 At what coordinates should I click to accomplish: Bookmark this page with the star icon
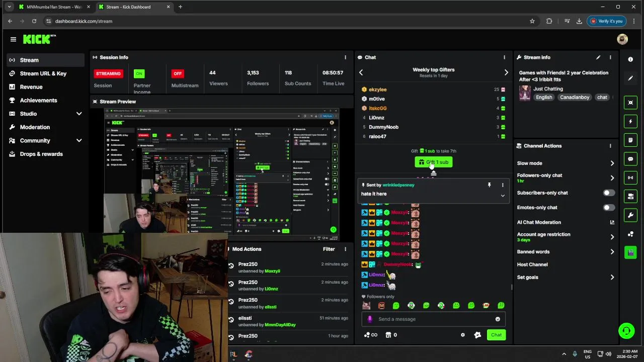pyautogui.click(x=532, y=21)
